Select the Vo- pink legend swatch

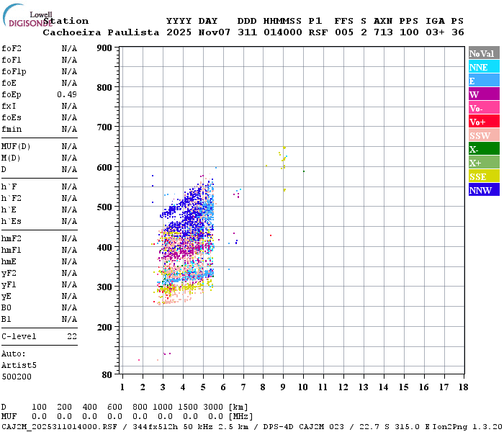484,108
